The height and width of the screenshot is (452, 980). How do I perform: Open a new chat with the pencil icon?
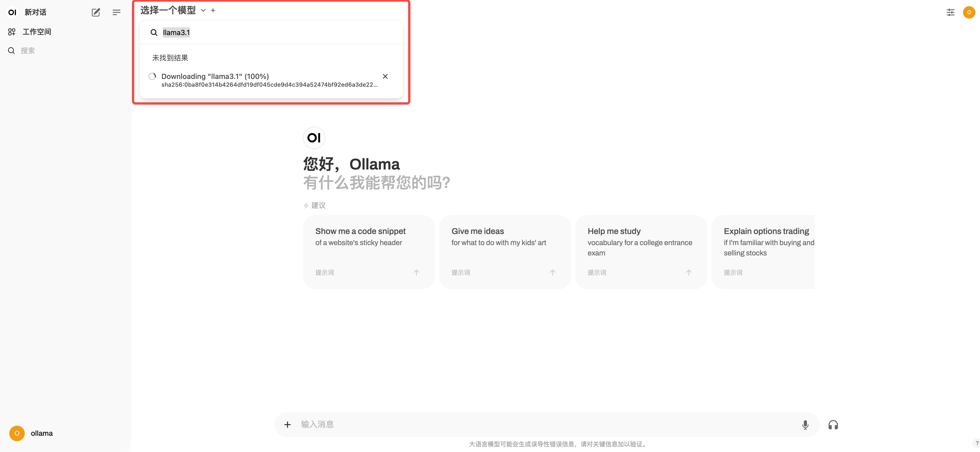click(x=95, y=12)
